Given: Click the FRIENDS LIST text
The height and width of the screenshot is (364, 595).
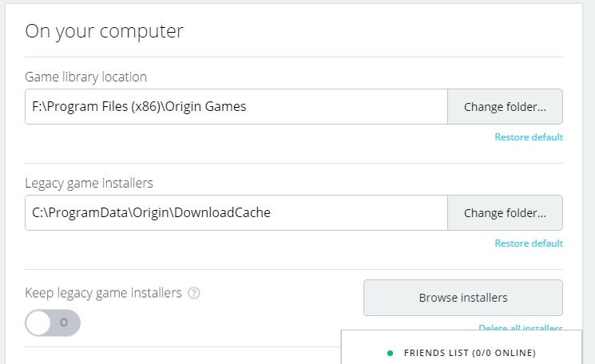Looking at the screenshot, I should [x=436, y=352].
